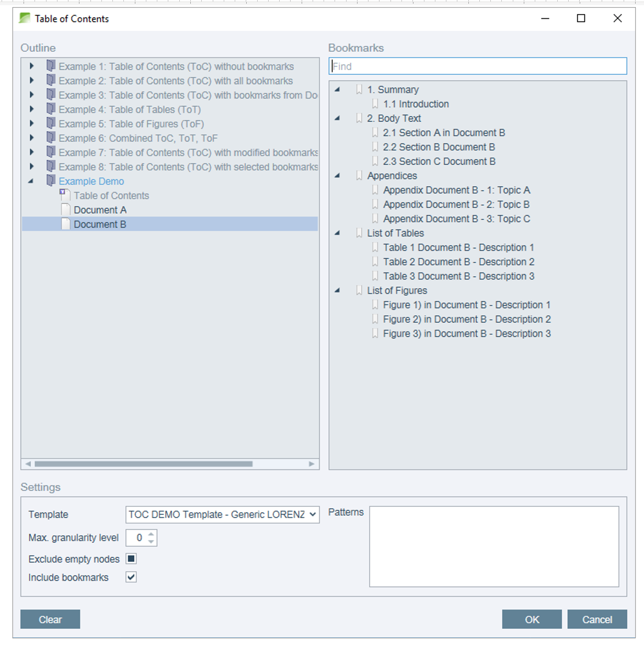The width and height of the screenshot is (644, 645).
Task: Select the Document B outline row
Action: pyautogui.click(x=170, y=224)
